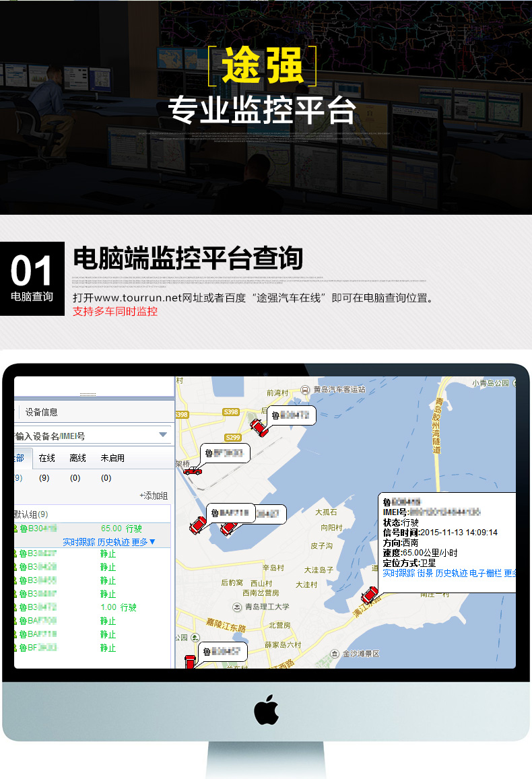Click the 小青岛公园 label on the map
Screen dimensions: 532x779
(x=491, y=383)
